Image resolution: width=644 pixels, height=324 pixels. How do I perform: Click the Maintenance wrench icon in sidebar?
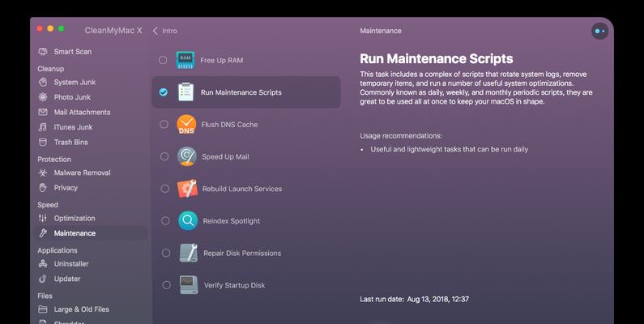(x=43, y=233)
